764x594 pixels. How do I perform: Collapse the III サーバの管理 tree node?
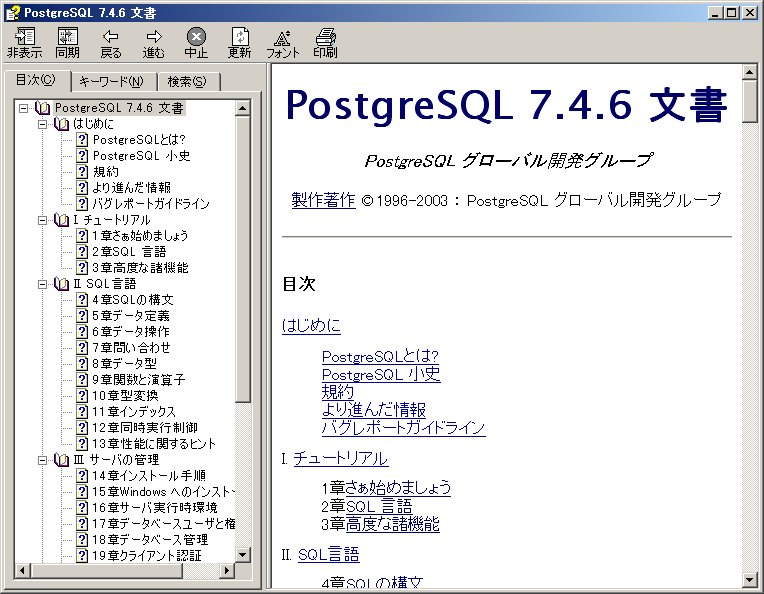click(43, 460)
